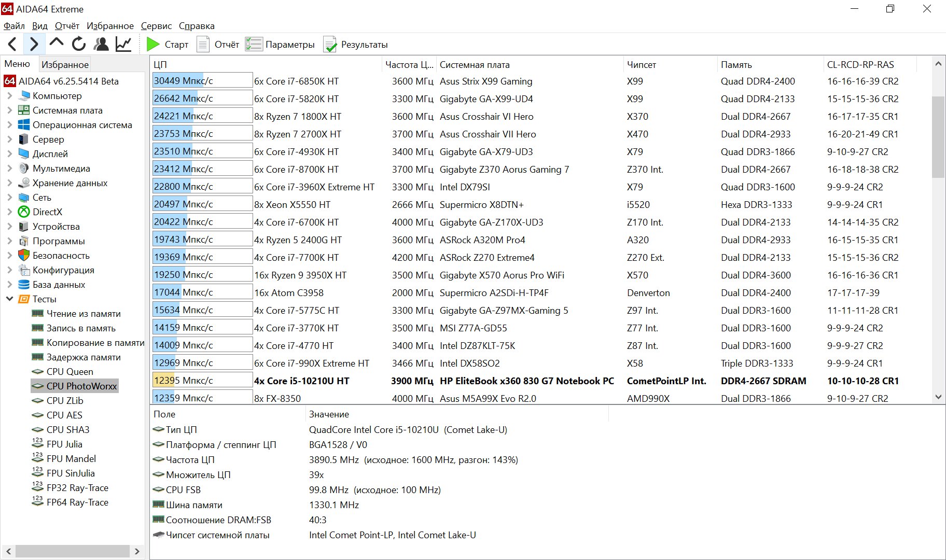Image resolution: width=946 pixels, height=560 pixels.
Task: Select the 30449 Мпкс/с result bar
Action: click(x=202, y=81)
